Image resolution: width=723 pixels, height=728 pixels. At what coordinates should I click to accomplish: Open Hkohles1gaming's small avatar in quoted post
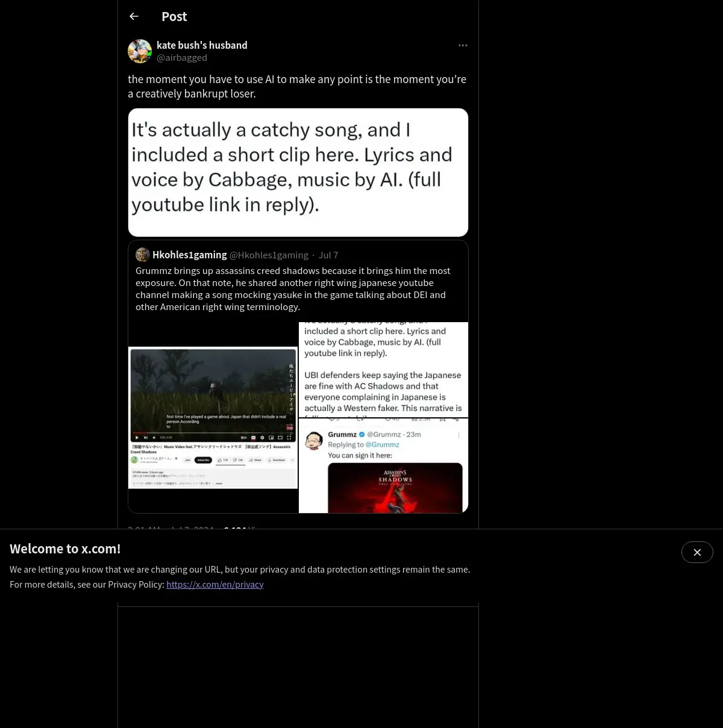coord(143,255)
